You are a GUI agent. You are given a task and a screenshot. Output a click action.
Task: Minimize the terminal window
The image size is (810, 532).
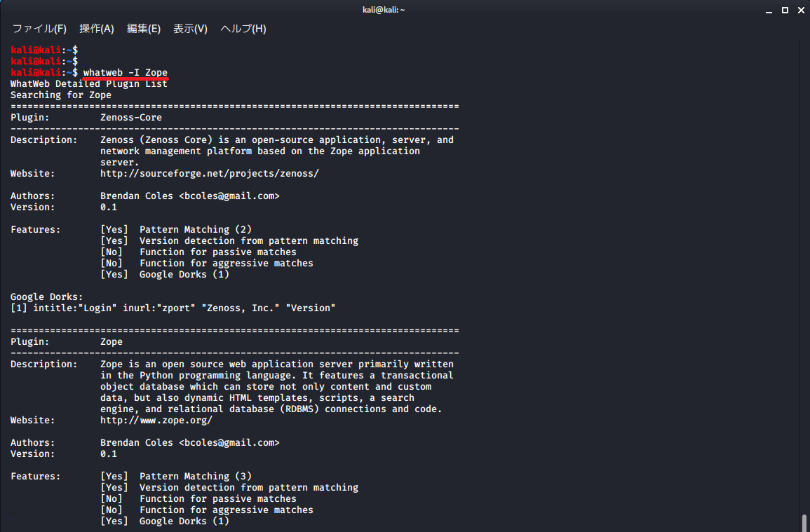tap(769, 11)
